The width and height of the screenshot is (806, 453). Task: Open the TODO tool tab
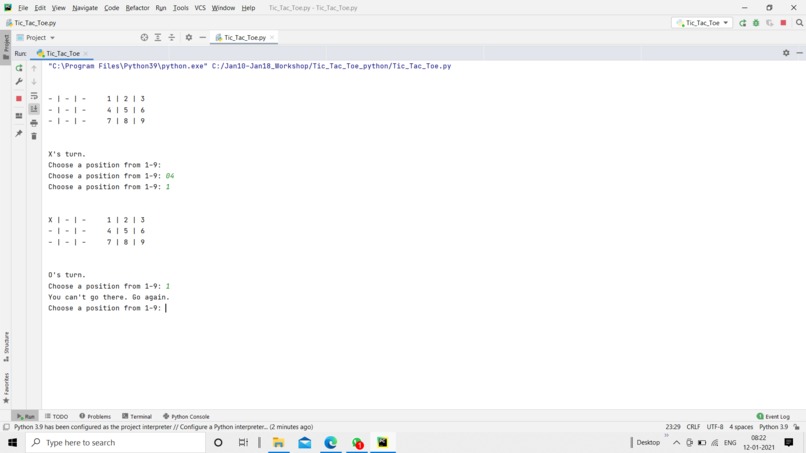(x=57, y=416)
